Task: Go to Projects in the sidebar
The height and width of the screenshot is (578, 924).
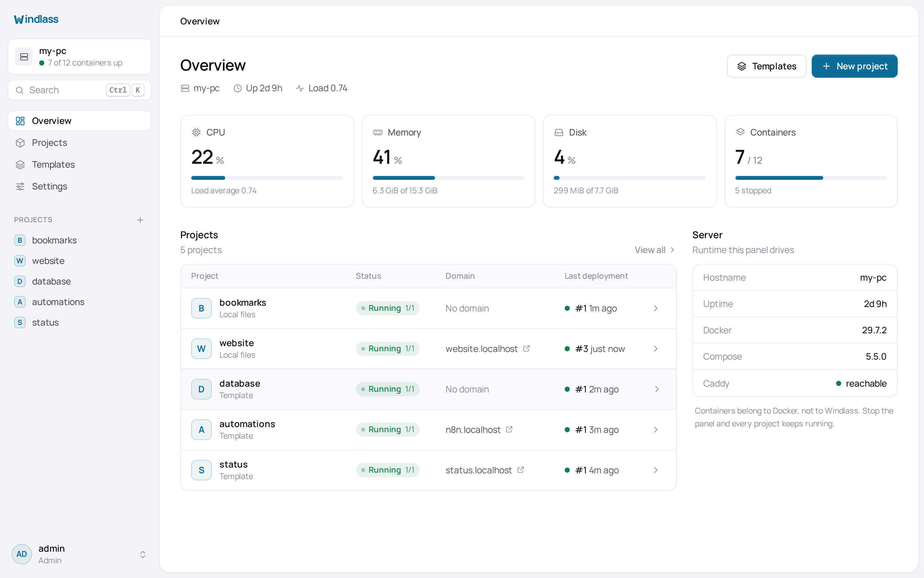Action: tap(80, 143)
